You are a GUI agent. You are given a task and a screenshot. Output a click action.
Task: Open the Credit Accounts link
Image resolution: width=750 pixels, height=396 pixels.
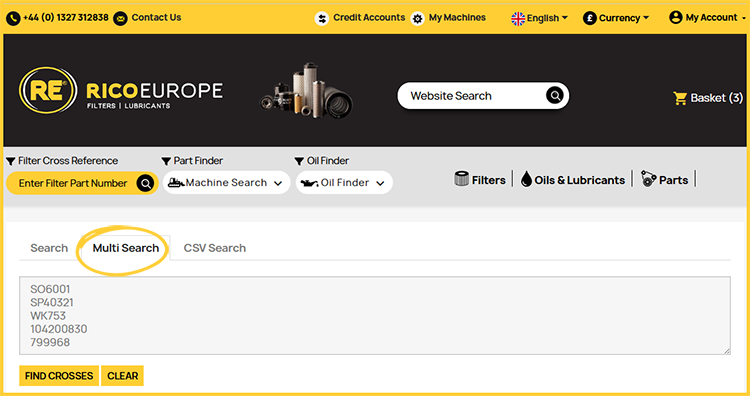coord(369,18)
